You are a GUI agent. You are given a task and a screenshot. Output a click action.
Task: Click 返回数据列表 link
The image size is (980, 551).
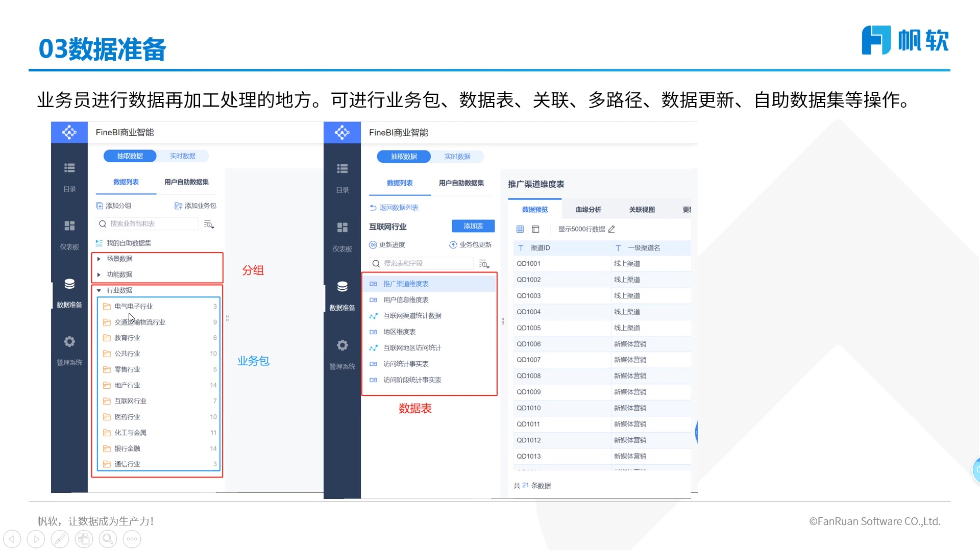click(394, 208)
